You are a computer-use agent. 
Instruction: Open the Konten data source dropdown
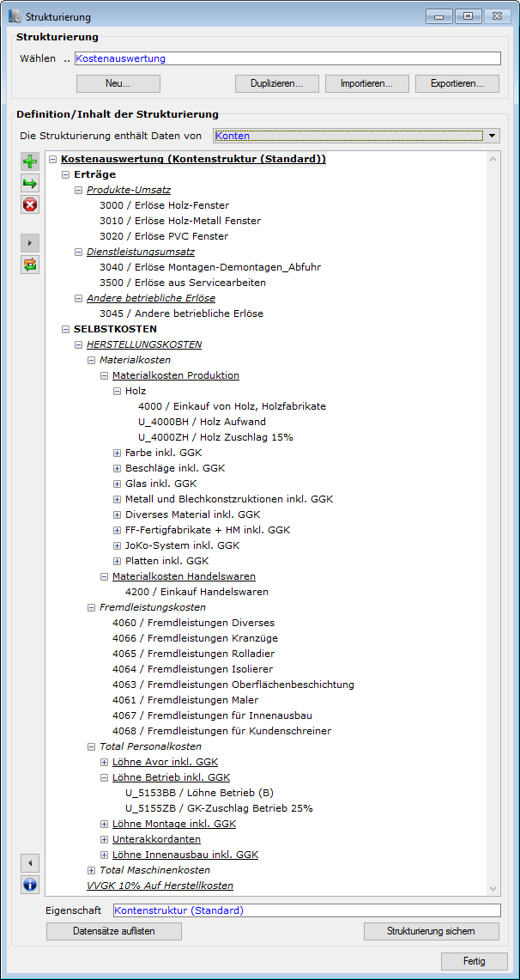point(492,136)
